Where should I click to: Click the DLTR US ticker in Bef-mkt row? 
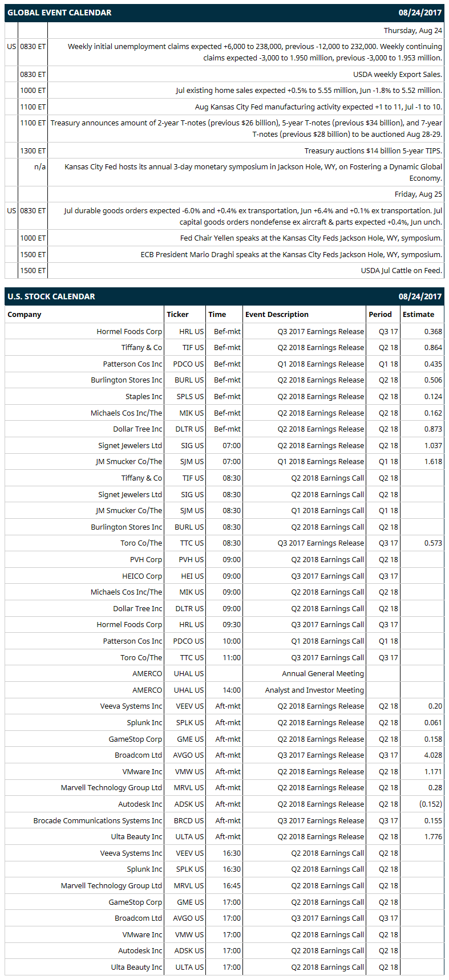pyautogui.click(x=189, y=429)
